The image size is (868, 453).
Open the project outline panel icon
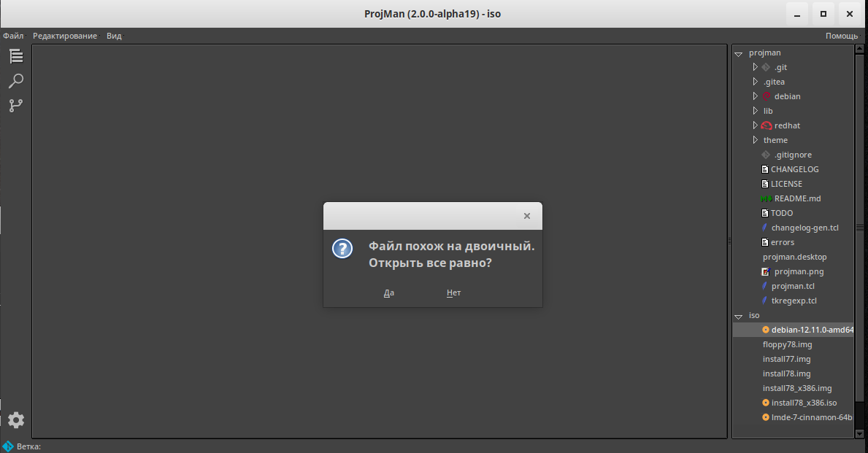(x=15, y=55)
